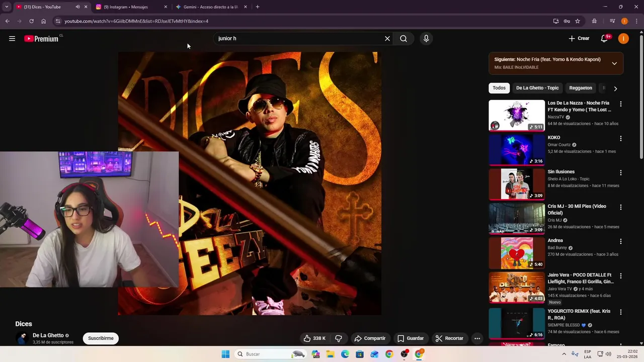Image resolution: width=644 pixels, height=362 pixels.
Task: Click the Recortar clip button
Action: [x=449, y=338]
